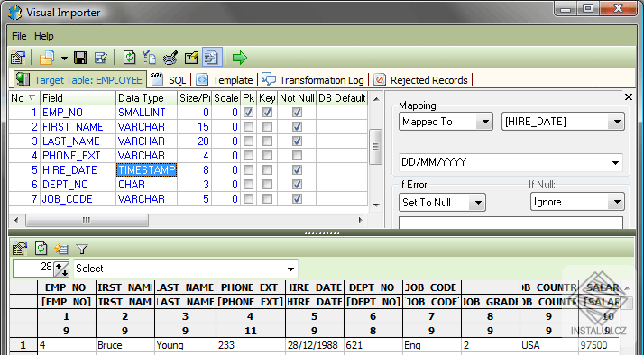
Task: Click the eraser clear toolbar icon
Action: (x=191, y=58)
